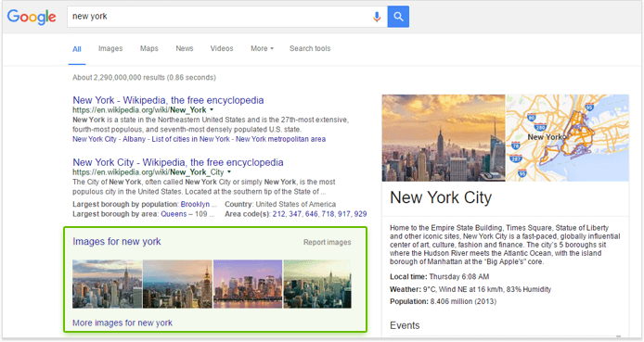This screenshot has width=644, height=342.
Task: Expand the More dropdown menu
Action: (x=262, y=48)
